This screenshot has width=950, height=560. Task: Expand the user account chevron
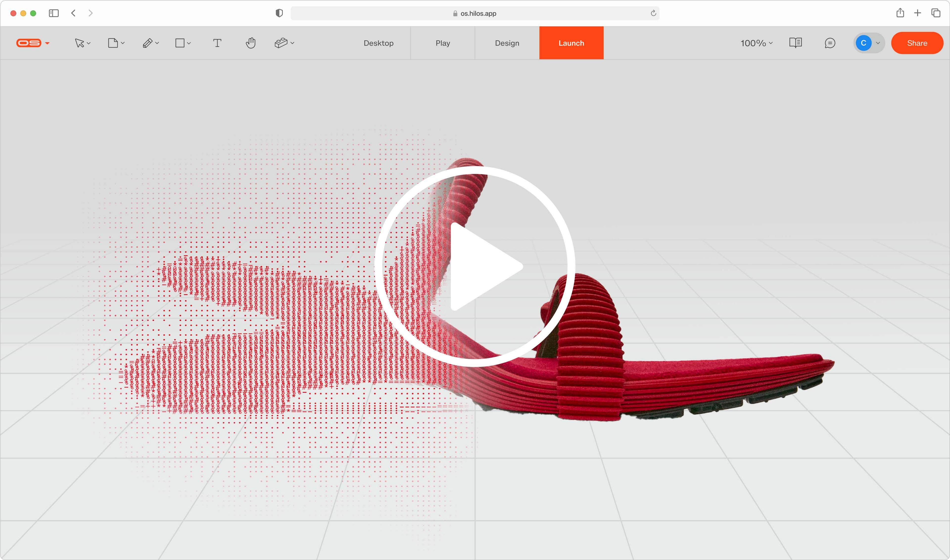[x=878, y=44]
